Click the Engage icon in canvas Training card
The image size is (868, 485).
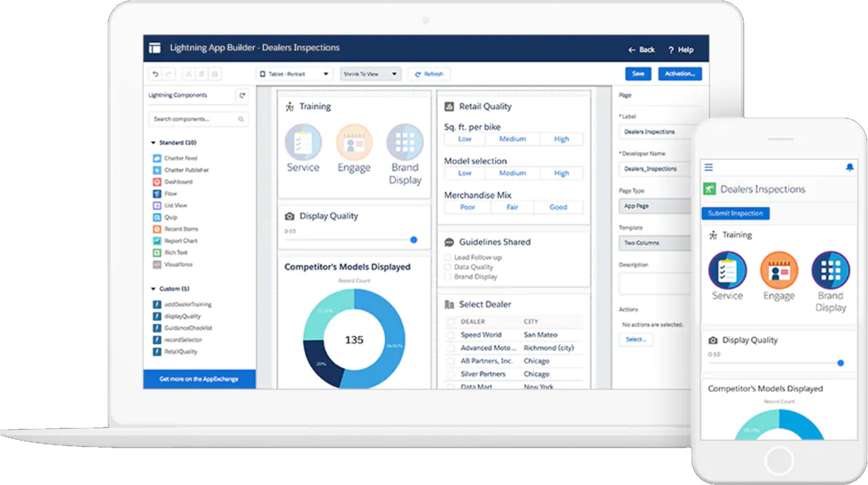click(x=354, y=142)
